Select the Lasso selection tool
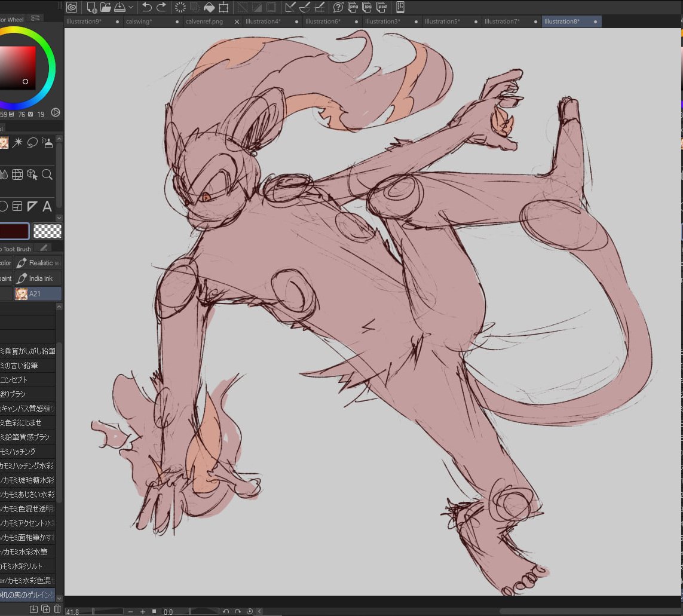 32,143
